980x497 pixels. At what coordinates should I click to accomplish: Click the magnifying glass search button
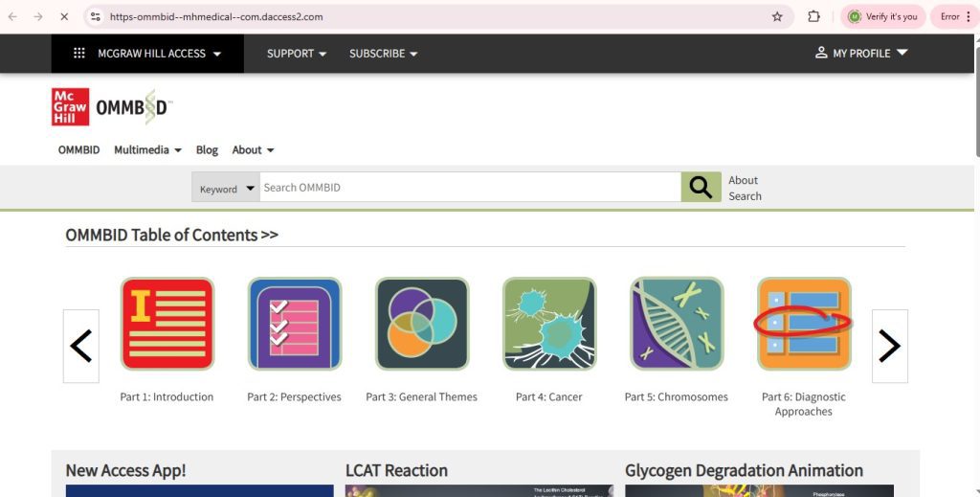click(701, 187)
